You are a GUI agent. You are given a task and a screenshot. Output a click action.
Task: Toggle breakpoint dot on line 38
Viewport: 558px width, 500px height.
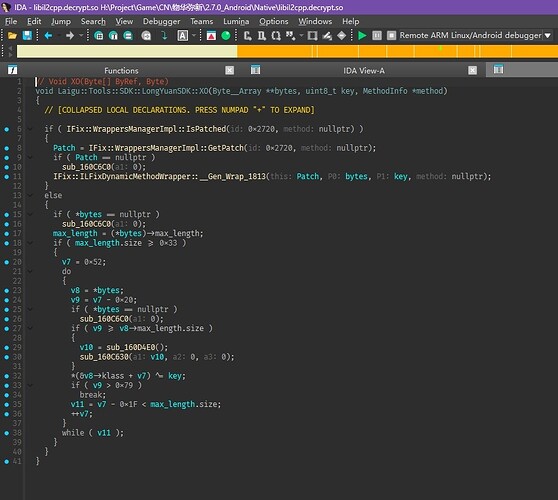[7, 433]
